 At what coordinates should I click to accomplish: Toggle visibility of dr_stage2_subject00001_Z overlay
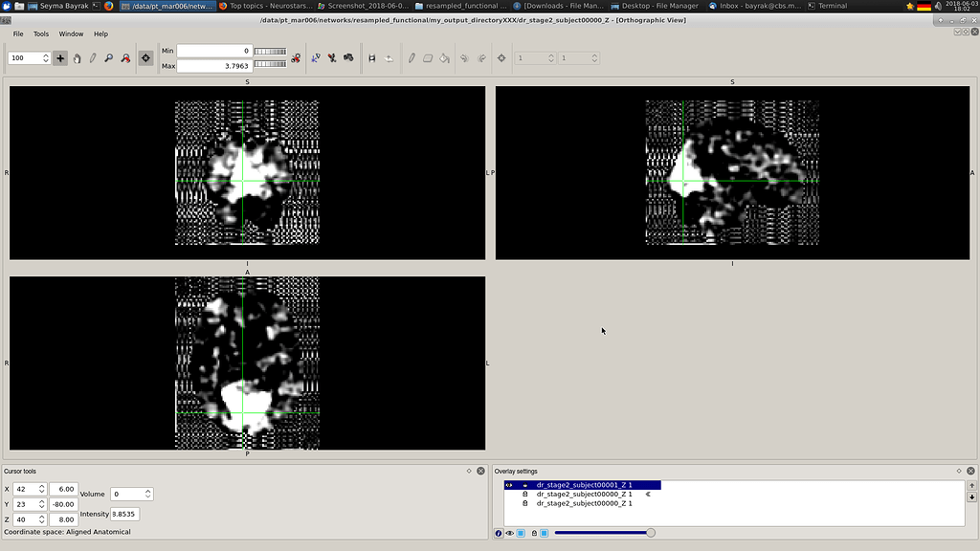pyautogui.click(x=509, y=485)
